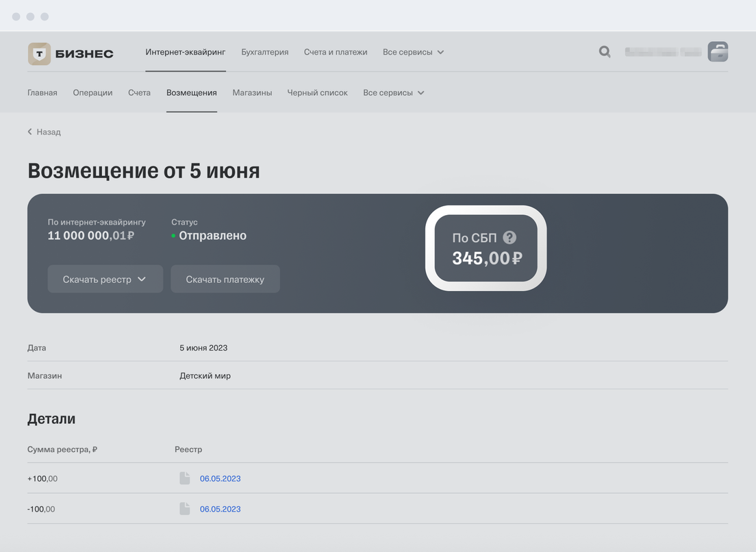The width and height of the screenshot is (756, 552).
Task: Switch to the Счета tab
Action: [139, 92]
